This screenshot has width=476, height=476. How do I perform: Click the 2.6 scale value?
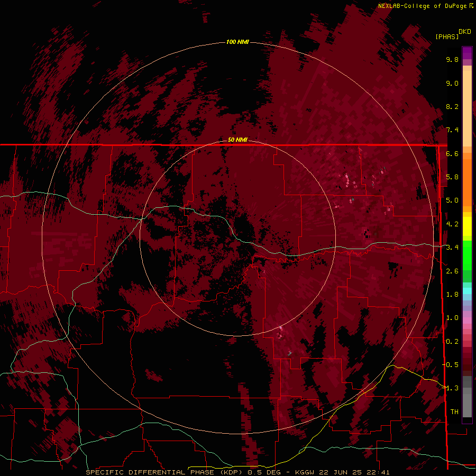tap(452, 271)
